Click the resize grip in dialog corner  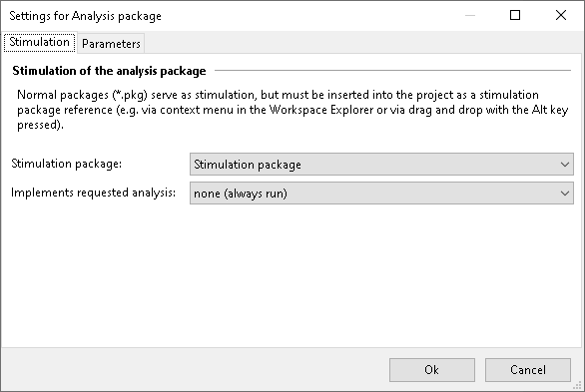579,385
